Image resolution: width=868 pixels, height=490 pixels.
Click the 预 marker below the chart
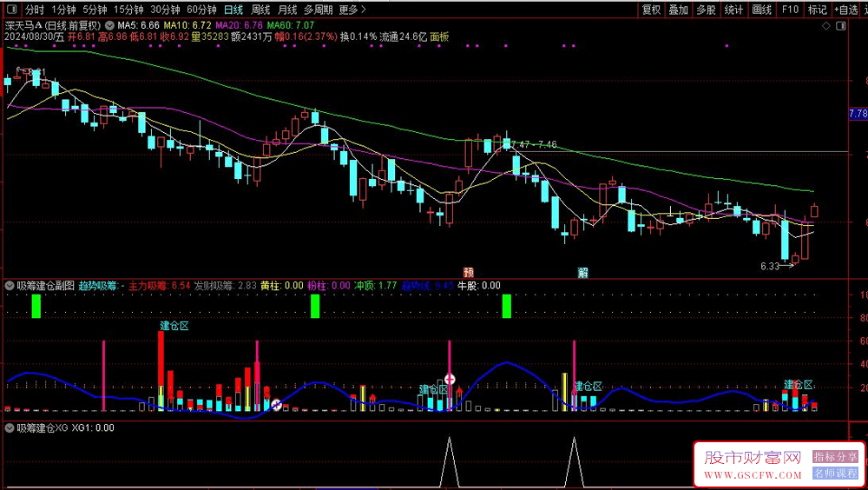tap(469, 272)
